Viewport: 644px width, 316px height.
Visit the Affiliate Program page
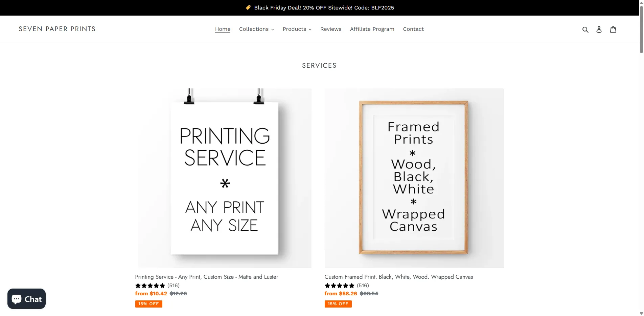(372, 29)
